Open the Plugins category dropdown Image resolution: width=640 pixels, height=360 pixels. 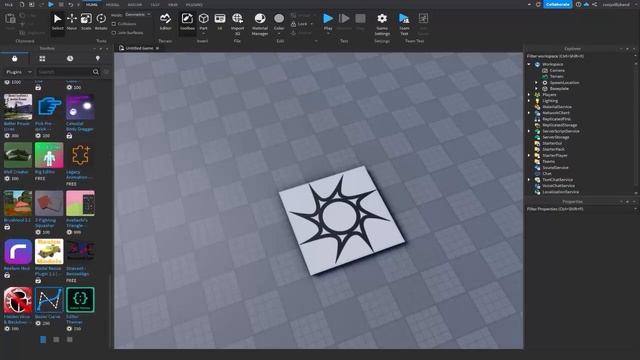[x=18, y=72]
